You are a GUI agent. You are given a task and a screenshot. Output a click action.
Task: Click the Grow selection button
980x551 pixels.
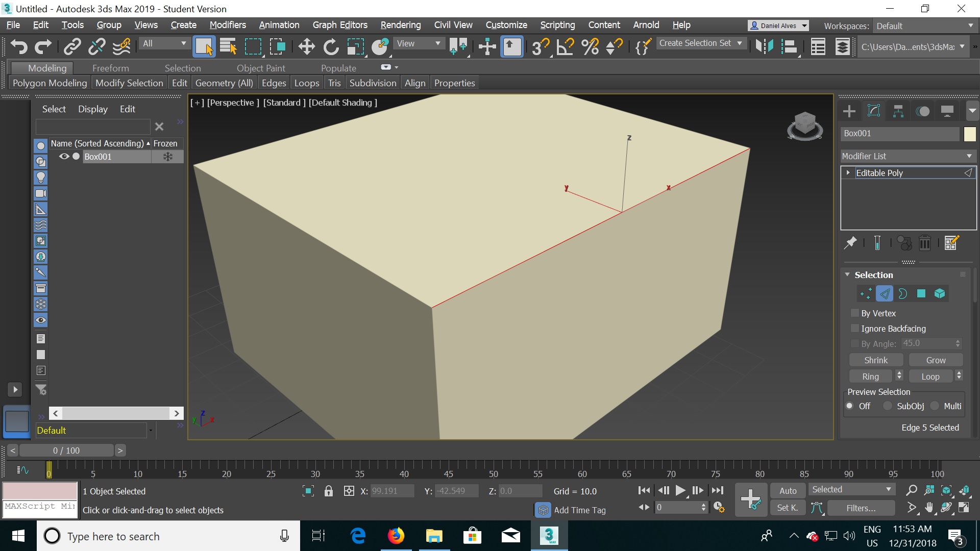tap(936, 360)
